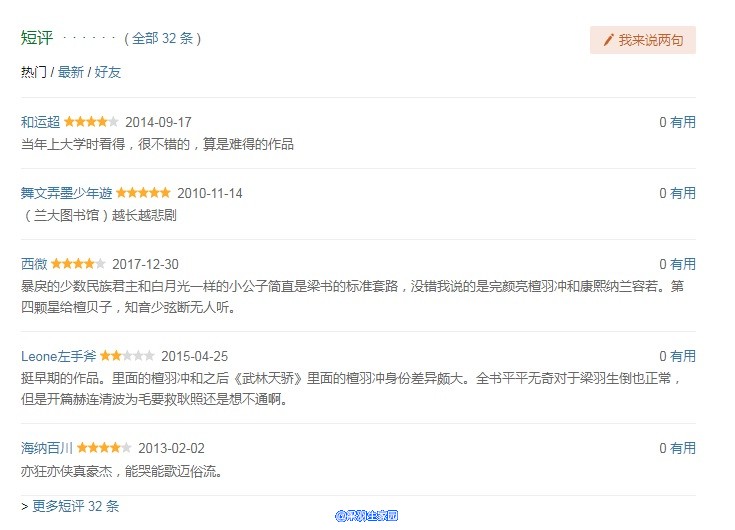Switch to the 好友 comments tab
735x530 pixels.
point(108,72)
